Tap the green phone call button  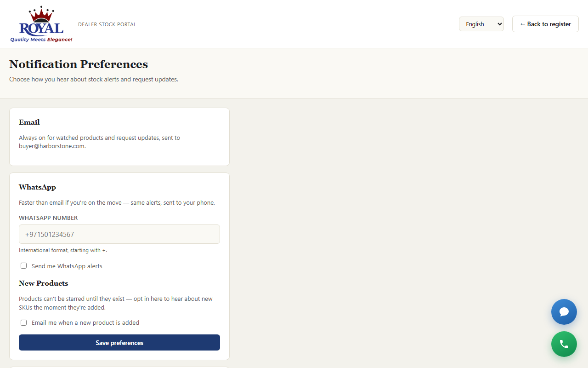tap(564, 344)
